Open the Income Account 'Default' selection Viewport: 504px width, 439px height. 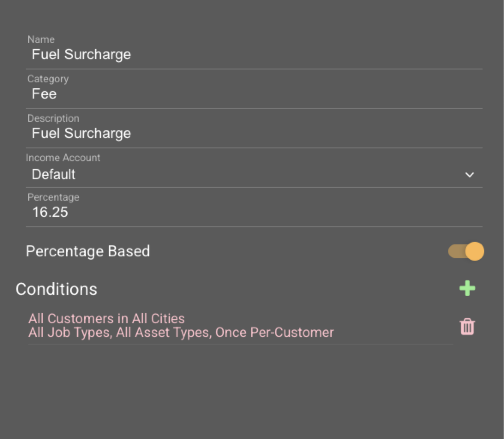point(54,174)
